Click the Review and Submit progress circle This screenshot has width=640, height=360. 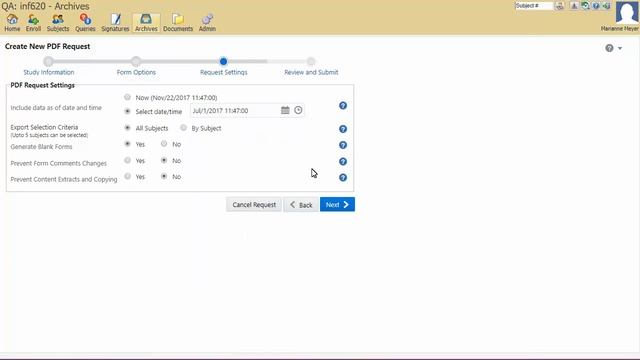pos(311,62)
